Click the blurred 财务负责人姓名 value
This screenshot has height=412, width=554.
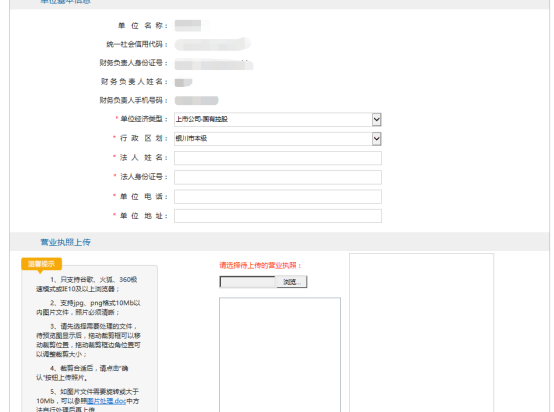183,82
